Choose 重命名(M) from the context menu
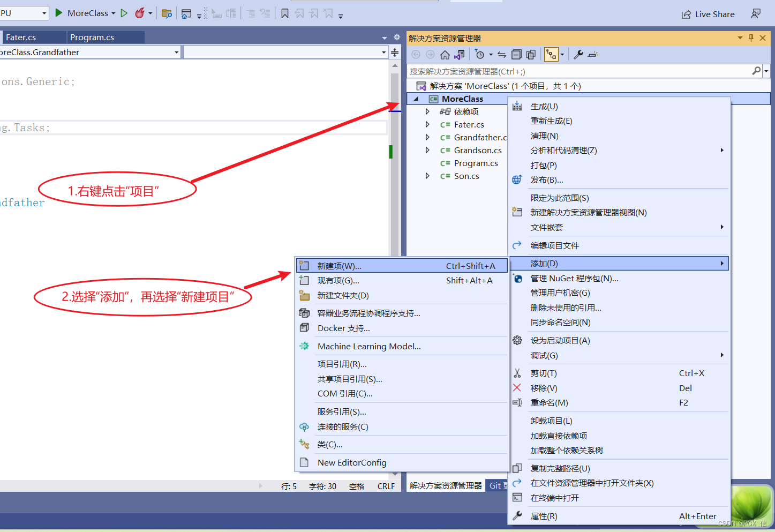 [619, 402]
